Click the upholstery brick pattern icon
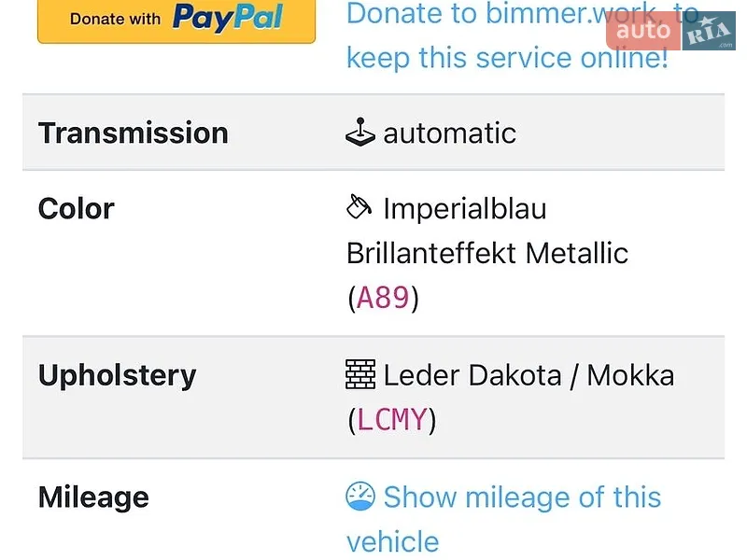The width and height of the screenshot is (747, 560). pyautogui.click(x=360, y=374)
